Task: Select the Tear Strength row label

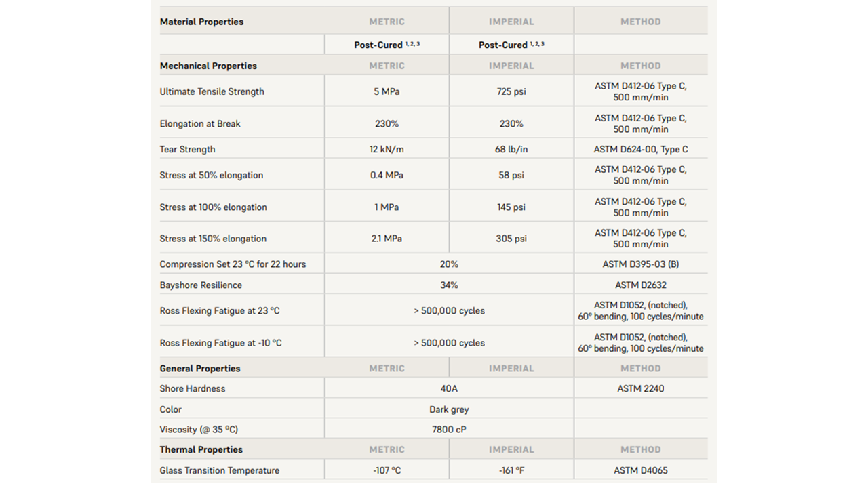Action: [187, 149]
